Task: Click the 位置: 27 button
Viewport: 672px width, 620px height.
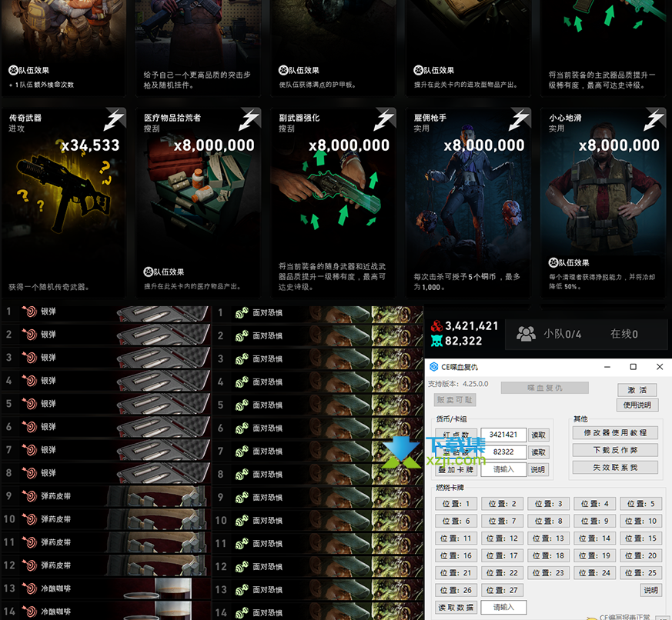Action: pyautogui.click(x=502, y=591)
